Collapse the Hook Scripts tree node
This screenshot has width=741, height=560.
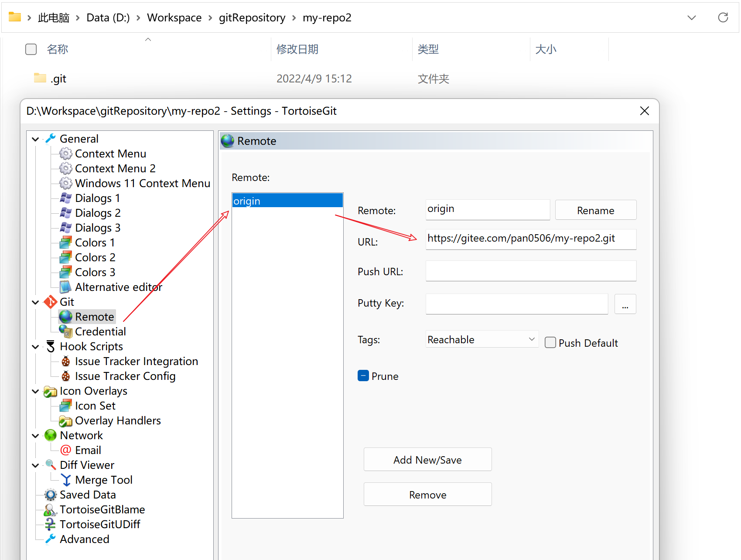[35, 347]
